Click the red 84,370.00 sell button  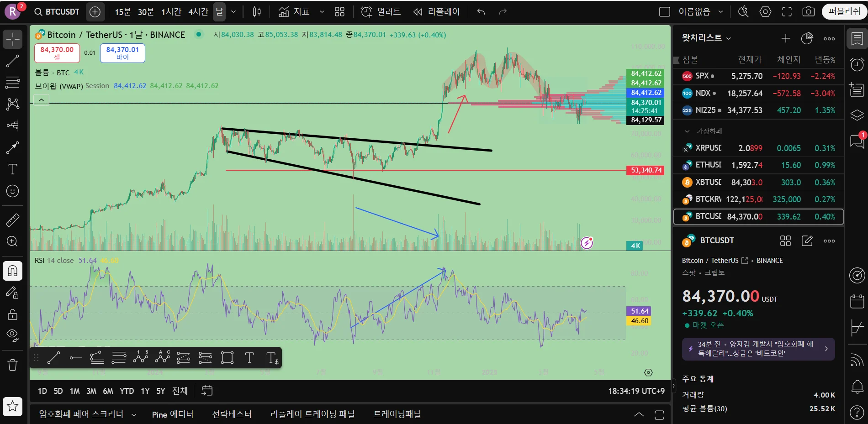coord(57,53)
